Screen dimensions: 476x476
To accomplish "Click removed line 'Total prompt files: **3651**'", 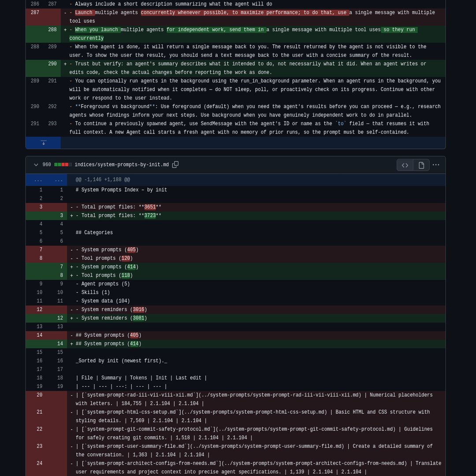I will coord(235,207).
